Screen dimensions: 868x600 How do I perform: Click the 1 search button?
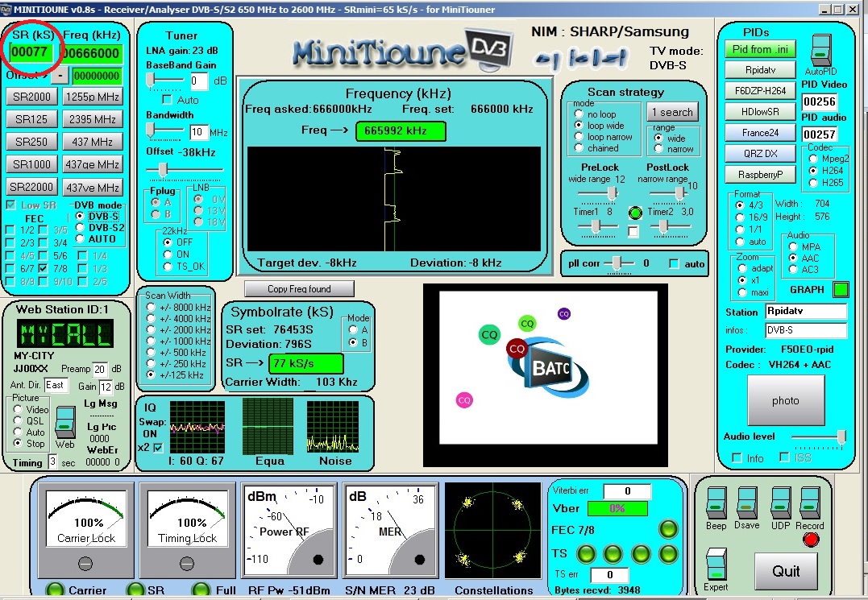(672, 112)
